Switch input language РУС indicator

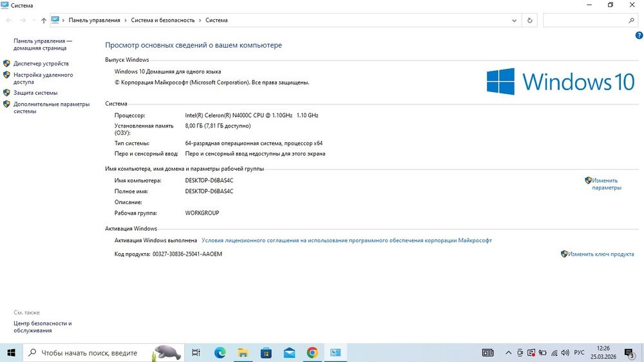pos(579,352)
